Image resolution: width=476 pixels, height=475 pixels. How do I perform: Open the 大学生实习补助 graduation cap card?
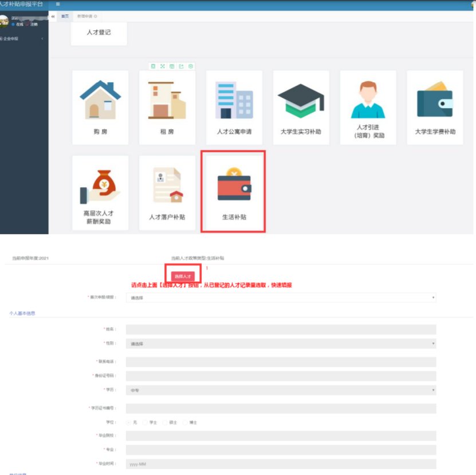pyautogui.click(x=301, y=108)
